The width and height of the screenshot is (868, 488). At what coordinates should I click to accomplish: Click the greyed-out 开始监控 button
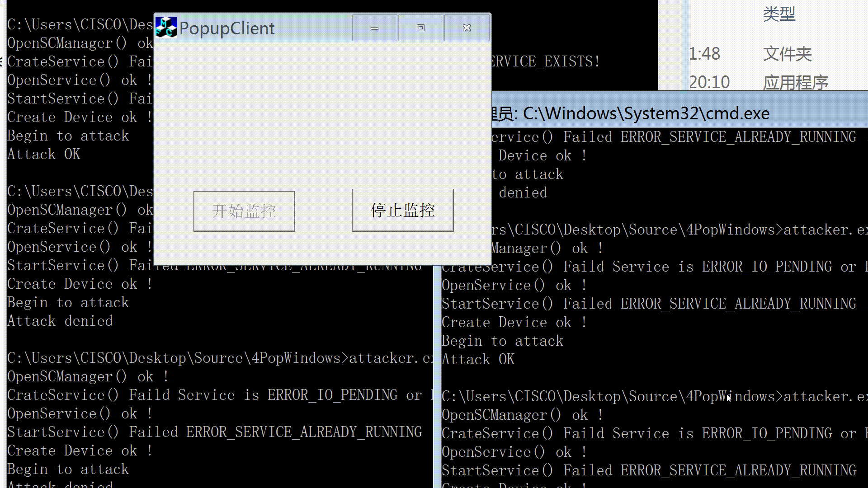tap(244, 211)
